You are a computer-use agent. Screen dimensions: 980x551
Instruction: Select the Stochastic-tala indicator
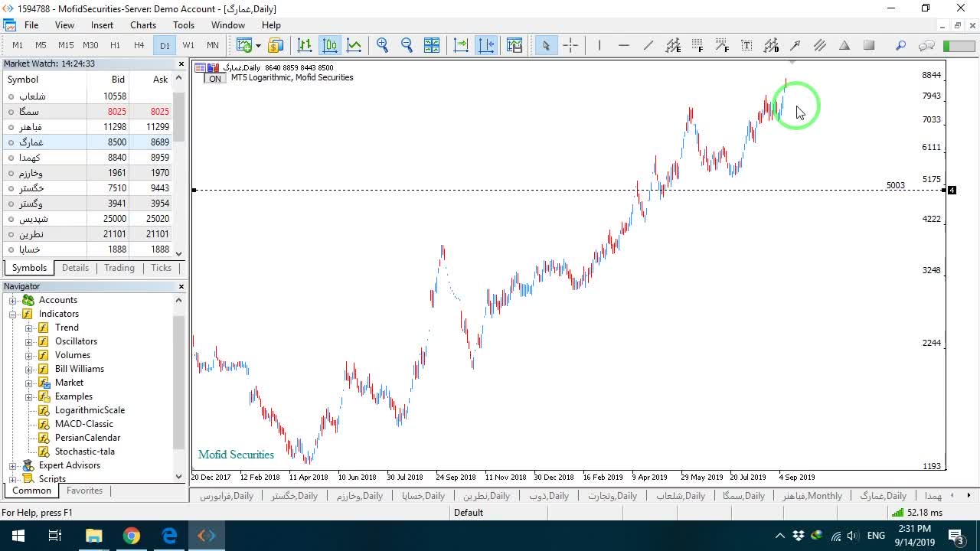[x=84, y=452]
